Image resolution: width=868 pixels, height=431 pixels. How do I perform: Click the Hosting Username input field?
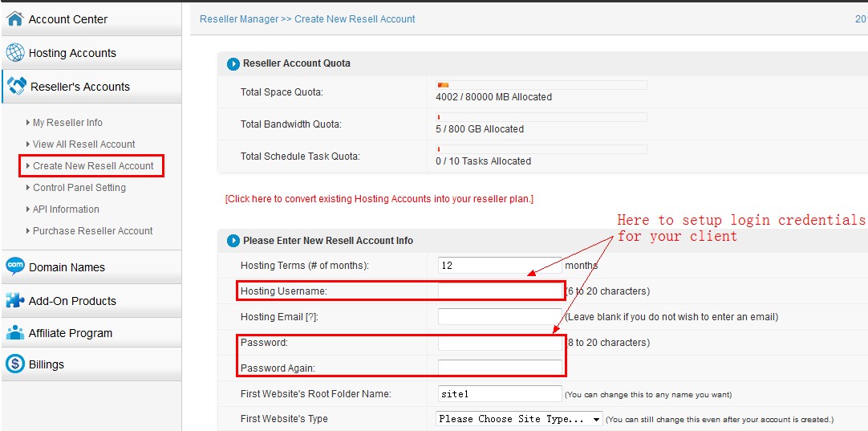click(500, 291)
